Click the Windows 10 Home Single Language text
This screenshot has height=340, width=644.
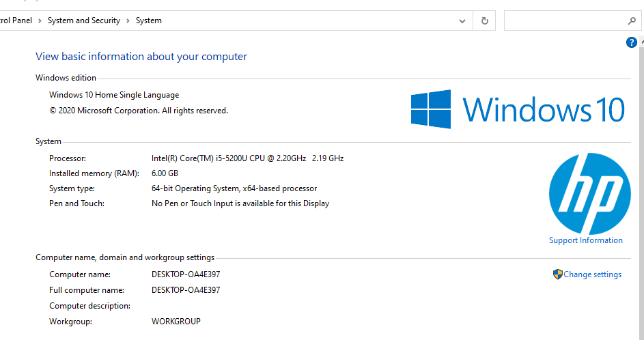coord(114,95)
